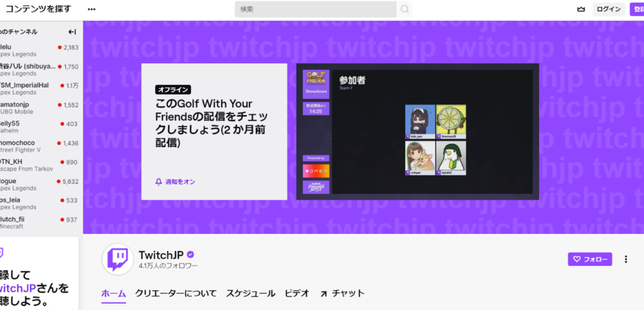Open the コンテンツを探す browse link
Image resolution: width=644 pixels, height=310 pixels.
38,9
